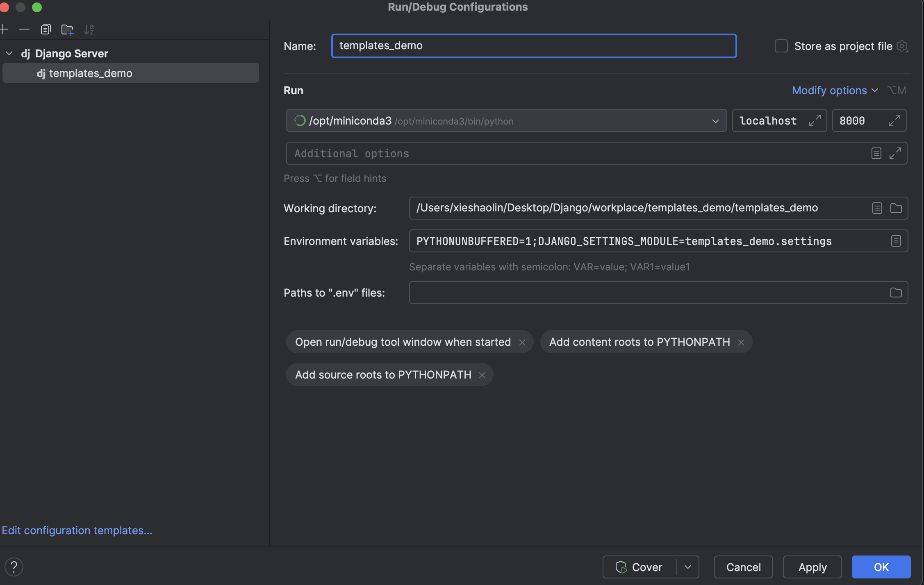Image resolution: width=924 pixels, height=585 pixels.
Task: Browse for Working directory folder
Action: coord(896,208)
